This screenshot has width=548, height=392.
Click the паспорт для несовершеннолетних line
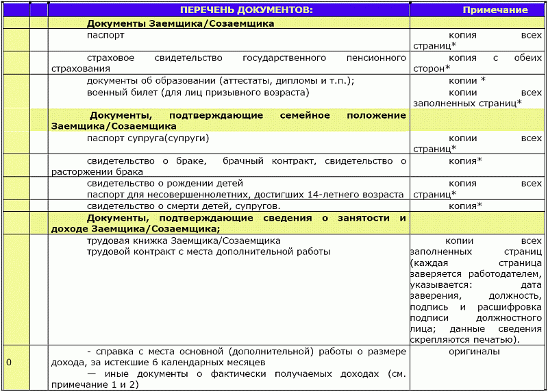(x=245, y=195)
